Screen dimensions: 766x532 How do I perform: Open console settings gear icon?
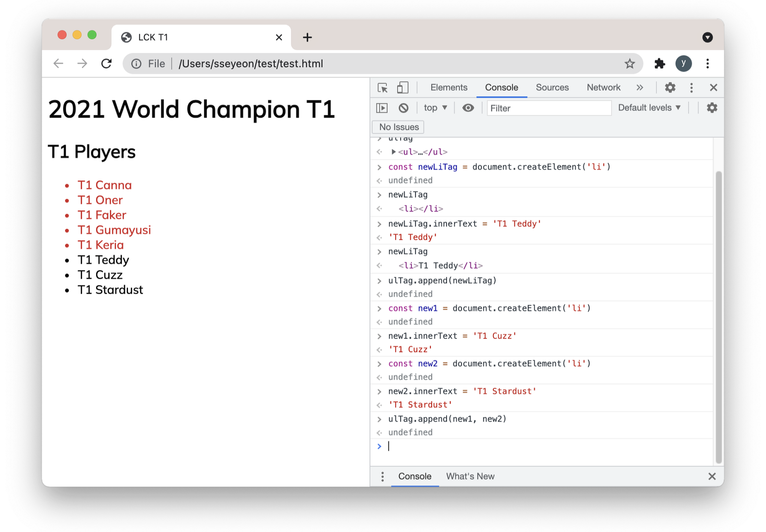(712, 108)
